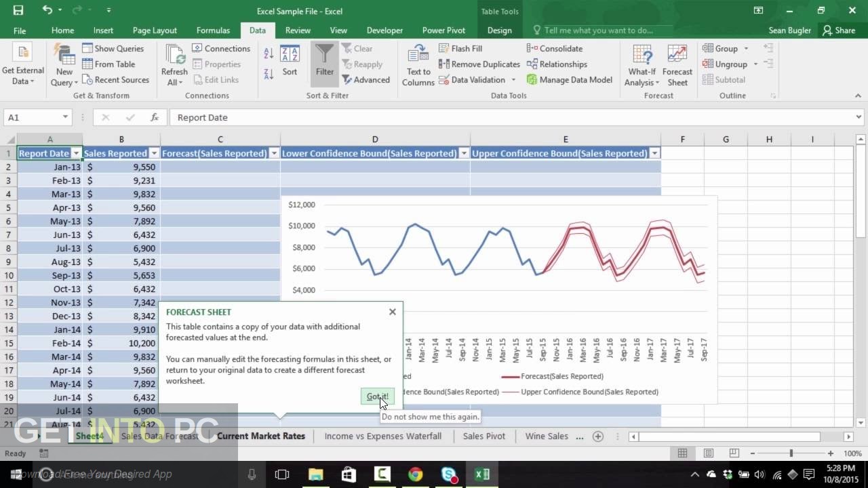Open the Table Tools Design tab
This screenshot has width=868, height=488.
(x=499, y=30)
